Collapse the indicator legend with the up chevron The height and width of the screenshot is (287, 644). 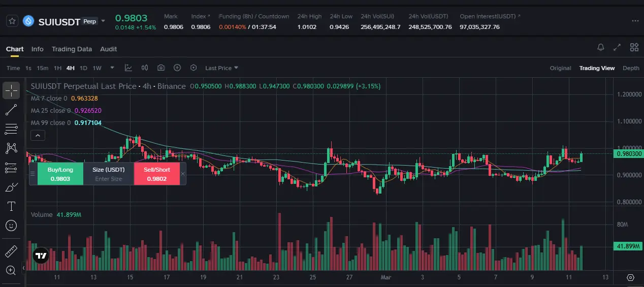click(38, 135)
